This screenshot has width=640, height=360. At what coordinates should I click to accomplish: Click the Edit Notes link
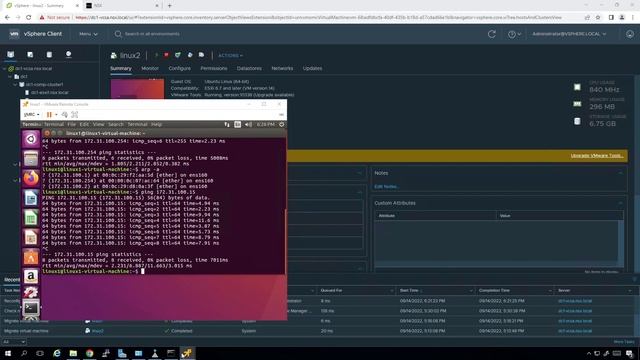[386, 187]
